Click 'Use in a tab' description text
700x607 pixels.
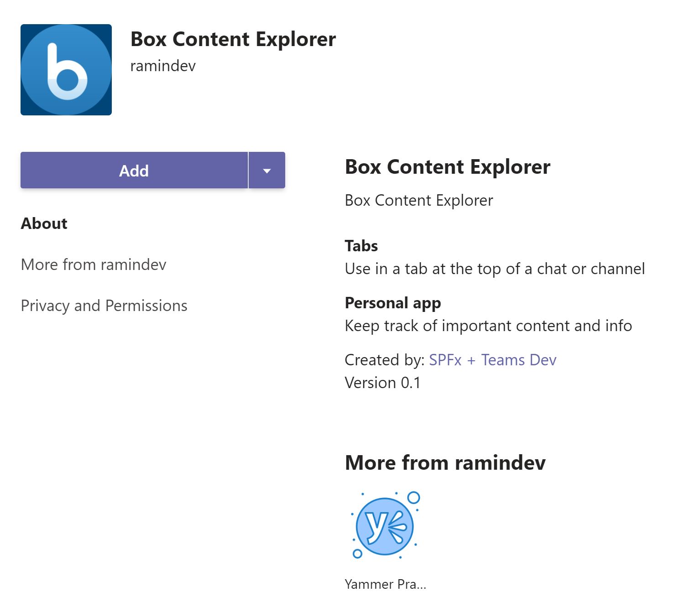[495, 269]
